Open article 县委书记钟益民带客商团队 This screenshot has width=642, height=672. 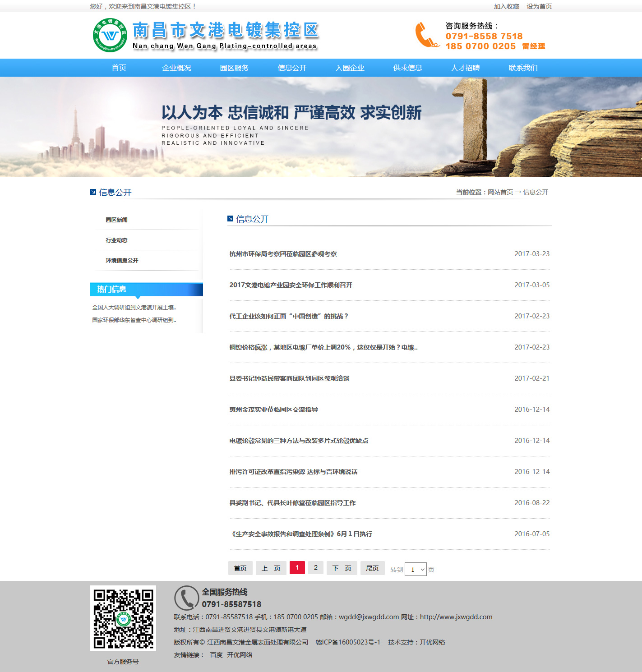[x=289, y=378]
